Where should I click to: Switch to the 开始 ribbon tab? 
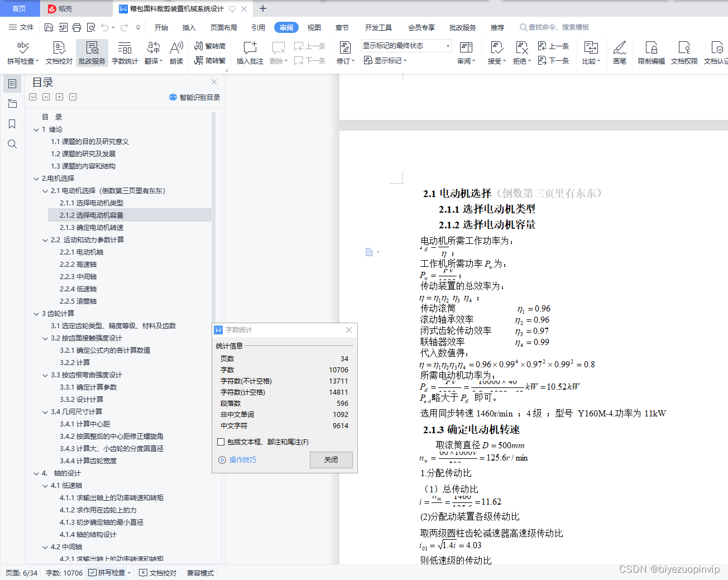161,27
